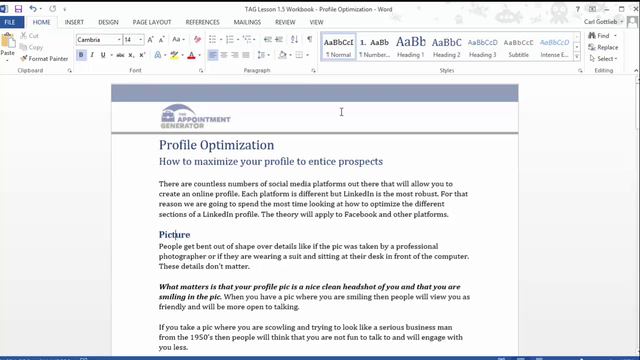Switch to the REFERENCES tab

point(202,22)
